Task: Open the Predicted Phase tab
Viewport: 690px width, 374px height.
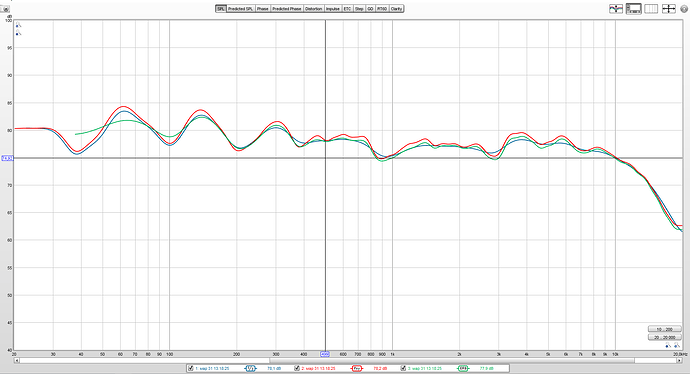Action: pyautogui.click(x=286, y=9)
